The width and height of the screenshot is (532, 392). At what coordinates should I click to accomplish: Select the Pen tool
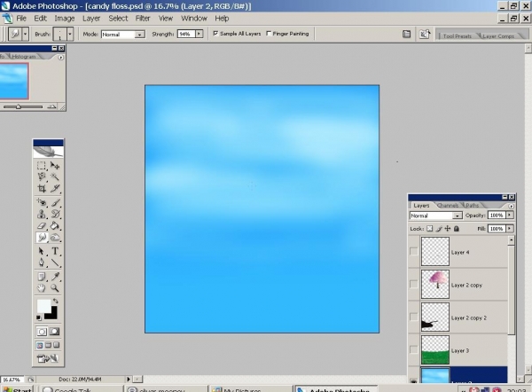[42, 263]
